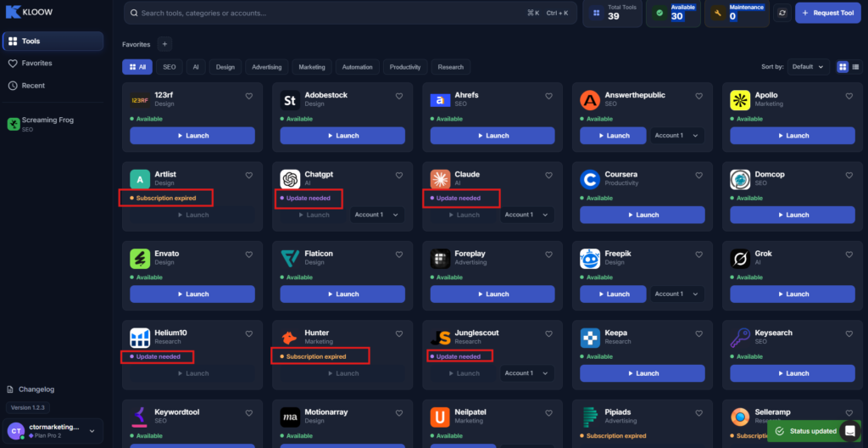Open the Changelog link
Viewport: 868px width, 448px height.
[31, 389]
